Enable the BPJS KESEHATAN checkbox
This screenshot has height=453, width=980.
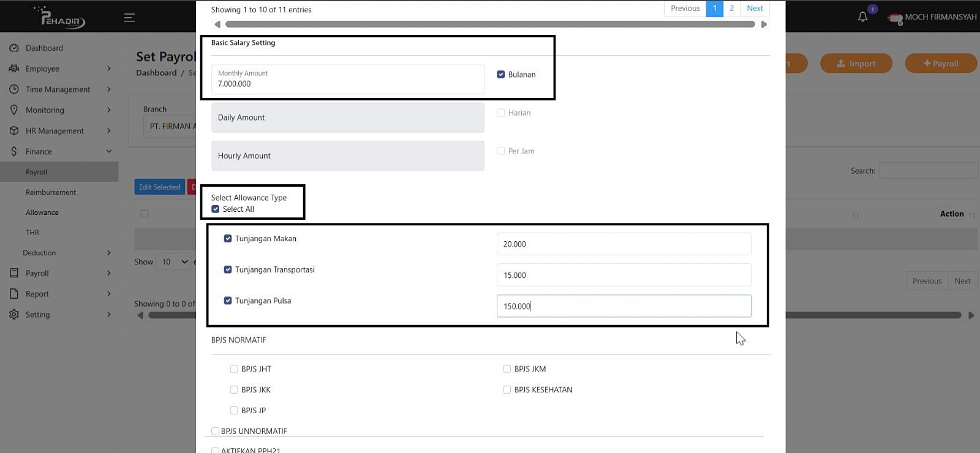click(x=507, y=390)
